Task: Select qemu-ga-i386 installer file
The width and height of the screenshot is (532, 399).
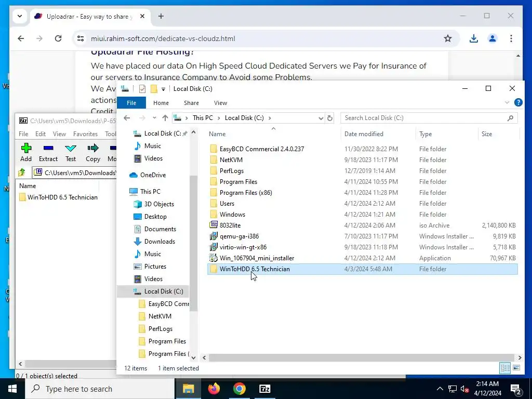Action: tap(239, 236)
